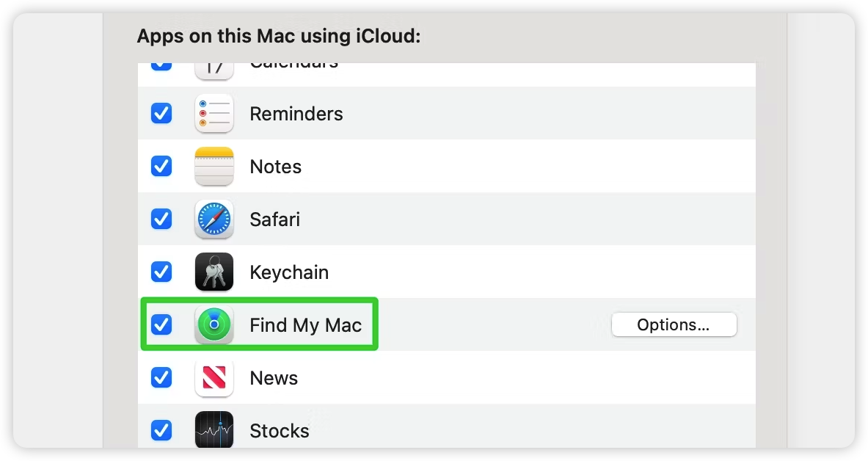
Task: Open Find My Mac Options
Action: click(x=674, y=324)
